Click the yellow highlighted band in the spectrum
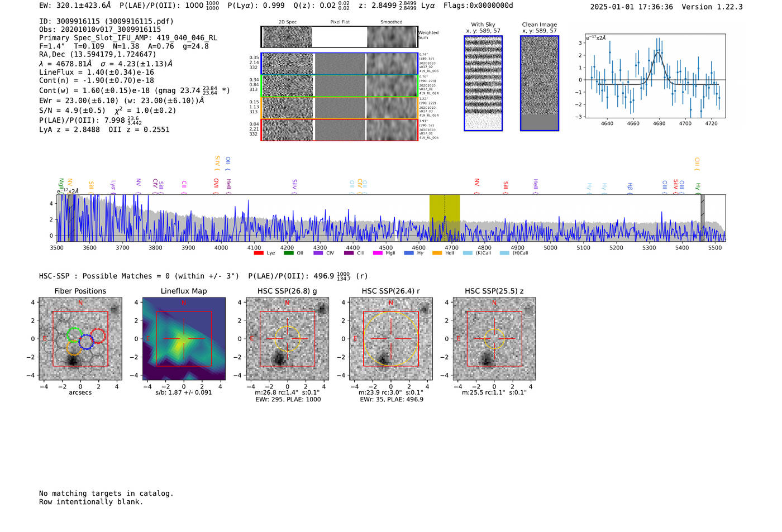 click(445, 218)
